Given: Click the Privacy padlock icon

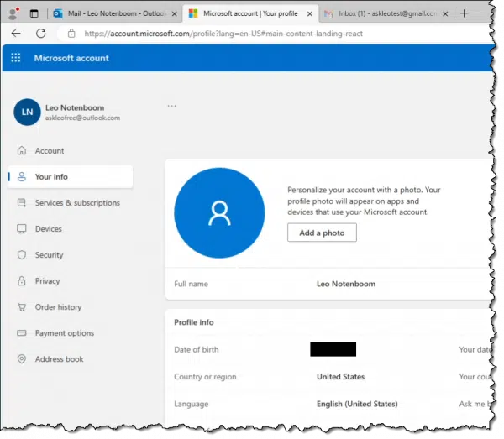Looking at the screenshot, I should point(22,281).
